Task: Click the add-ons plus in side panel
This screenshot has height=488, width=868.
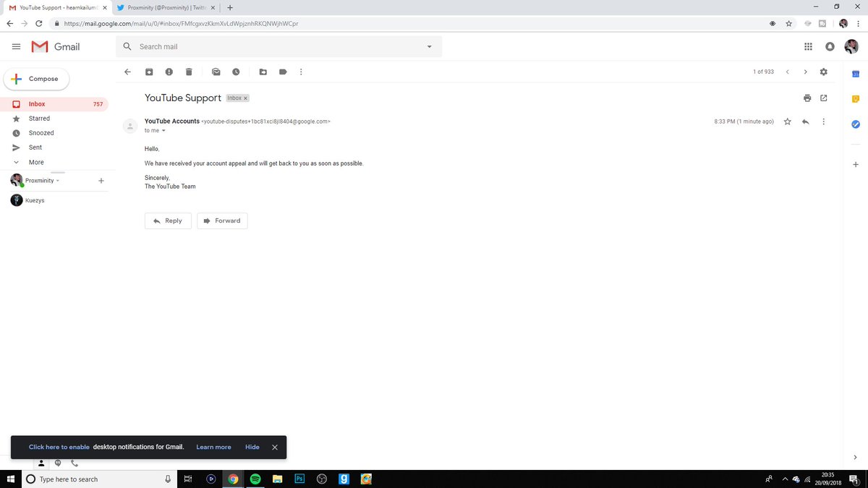Action: point(855,164)
